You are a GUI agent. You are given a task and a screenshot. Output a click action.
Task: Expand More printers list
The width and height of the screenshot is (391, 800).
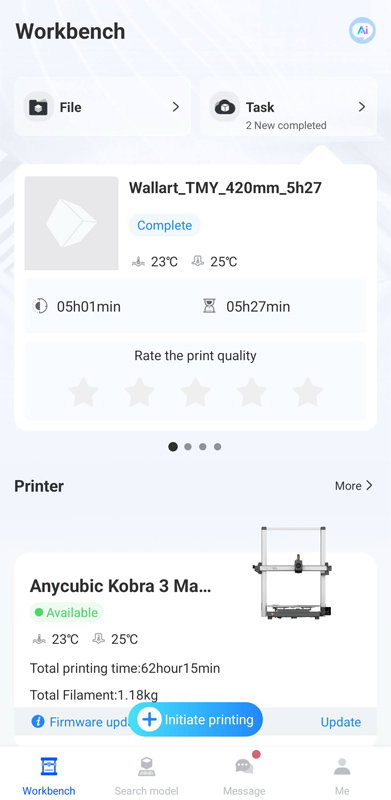tap(354, 486)
